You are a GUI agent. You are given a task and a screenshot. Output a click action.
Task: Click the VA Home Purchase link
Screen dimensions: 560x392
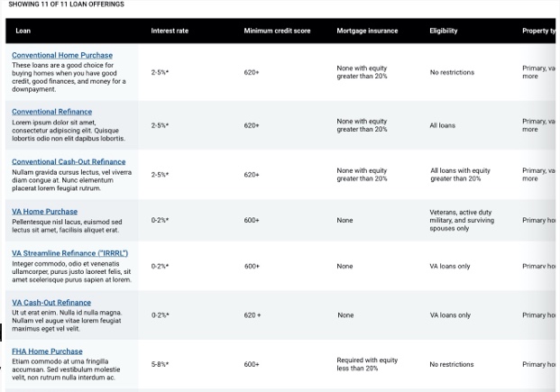coord(44,212)
